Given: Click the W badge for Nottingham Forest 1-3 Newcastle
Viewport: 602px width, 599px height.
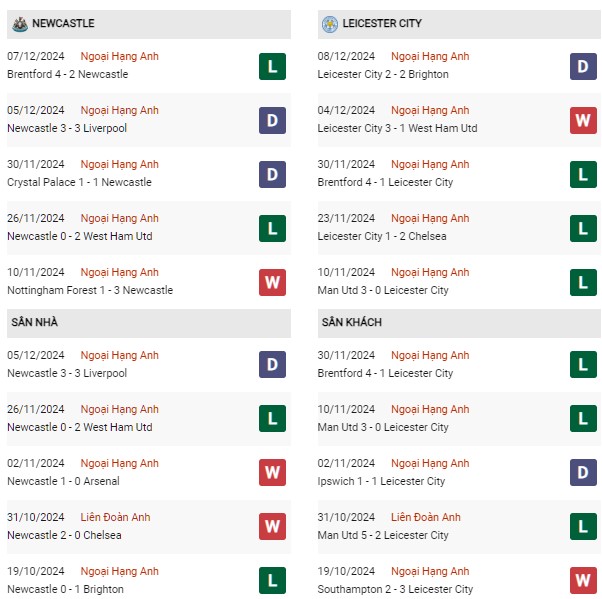Looking at the screenshot, I should tap(272, 283).
